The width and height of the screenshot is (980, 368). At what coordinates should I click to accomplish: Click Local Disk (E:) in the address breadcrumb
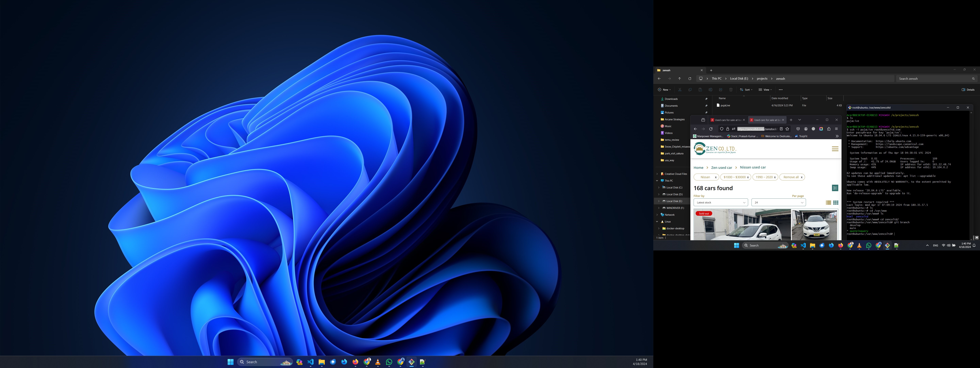739,79
